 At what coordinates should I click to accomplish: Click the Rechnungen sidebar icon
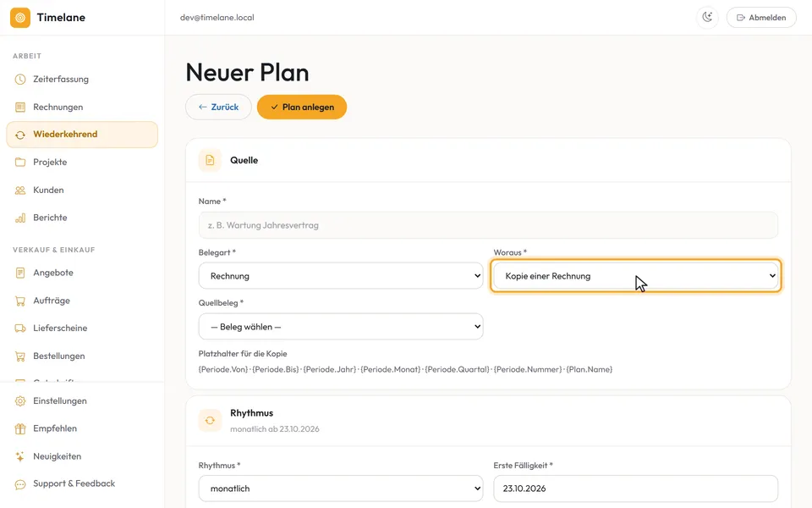pos(20,107)
